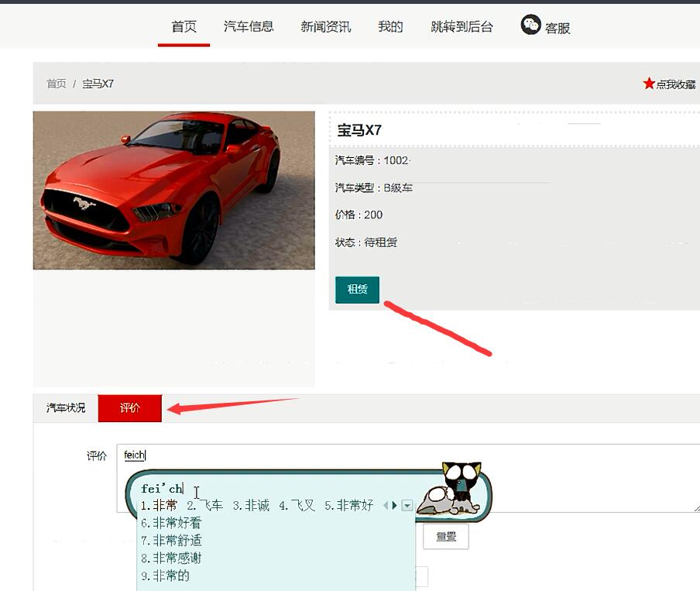Choose IME candidate 7 非常舒适
This screenshot has height=591, width=700.
171,541
